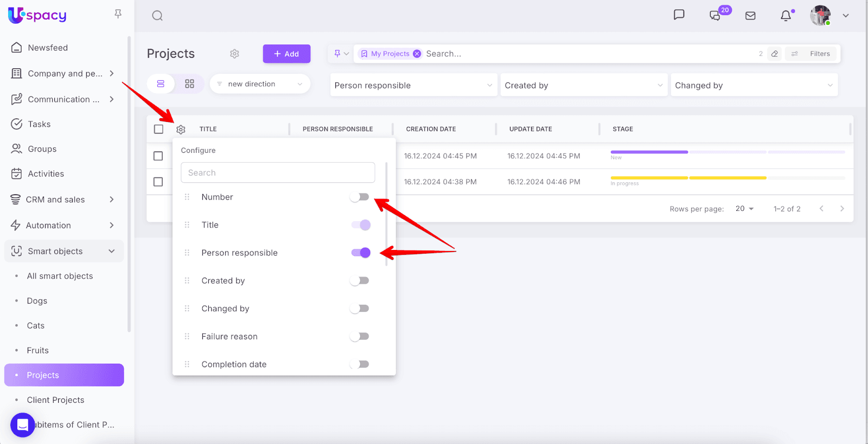Click the table column settings gear
Screen dimensions: 868x444
pyautogui.click(x=181, y=130)
